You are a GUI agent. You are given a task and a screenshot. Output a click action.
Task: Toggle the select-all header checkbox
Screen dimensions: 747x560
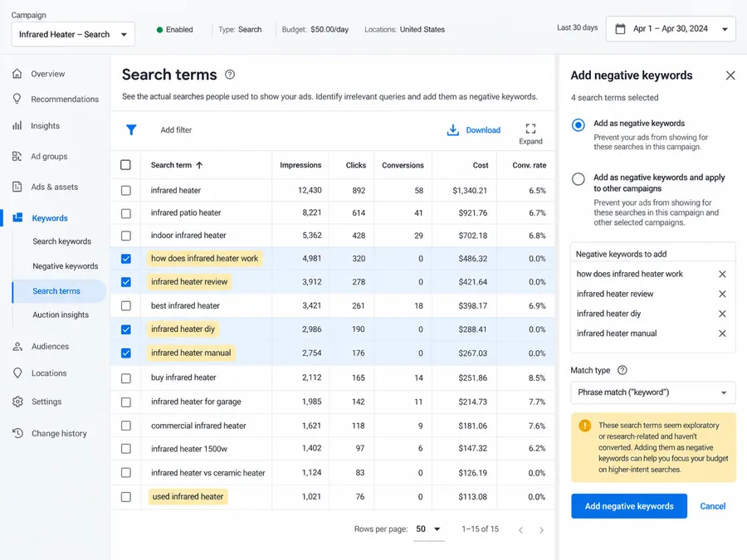[x=126, y=165]
